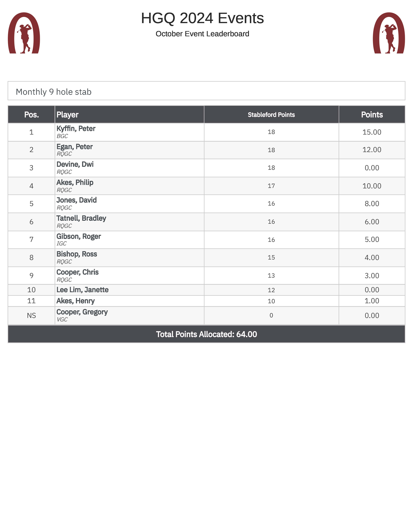Screen dimensions: 413x532
Task: Click Kyffin's 15.00 points value
Action: coord(372,132)
